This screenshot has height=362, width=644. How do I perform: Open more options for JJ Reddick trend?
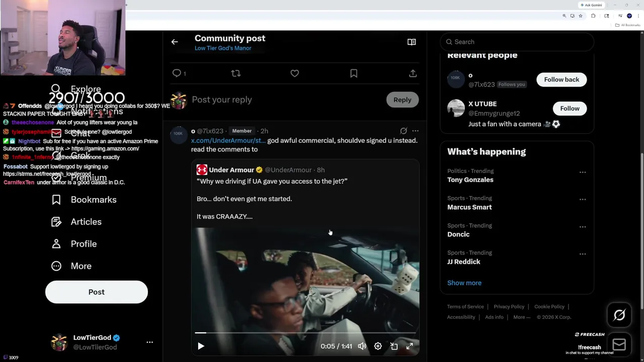point(583,254)
